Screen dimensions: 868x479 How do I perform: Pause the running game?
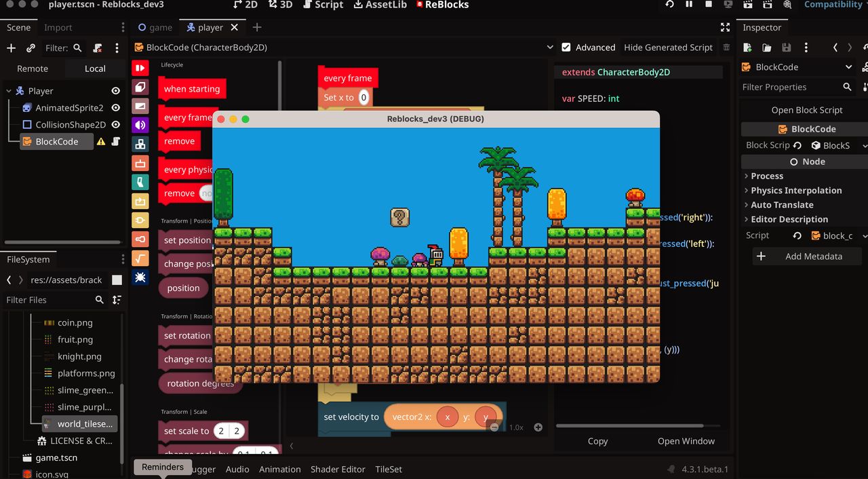(689, 5)
